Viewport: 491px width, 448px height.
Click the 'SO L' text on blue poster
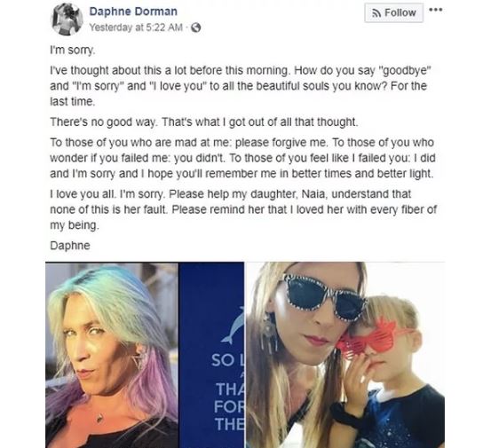tap(227, 360)
